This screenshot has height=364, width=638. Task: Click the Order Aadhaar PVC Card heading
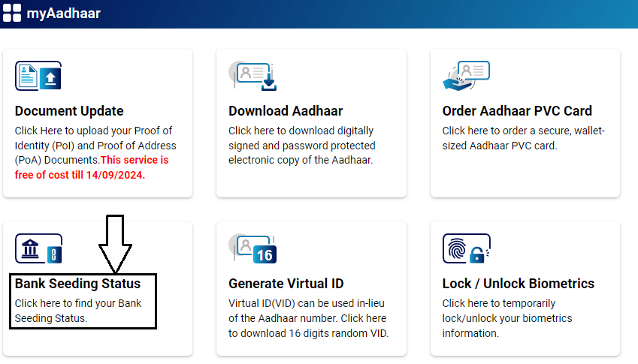(517, 111)
